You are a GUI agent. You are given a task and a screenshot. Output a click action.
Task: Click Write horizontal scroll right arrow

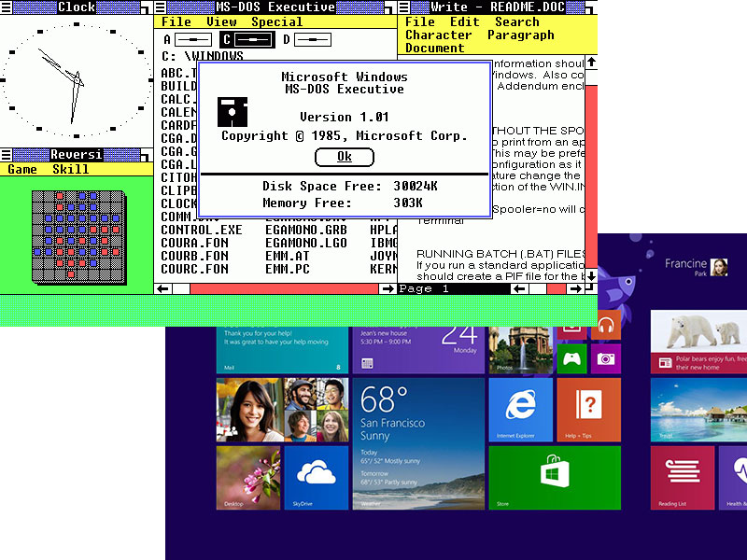pyautogui.click(x=575, y=288)
